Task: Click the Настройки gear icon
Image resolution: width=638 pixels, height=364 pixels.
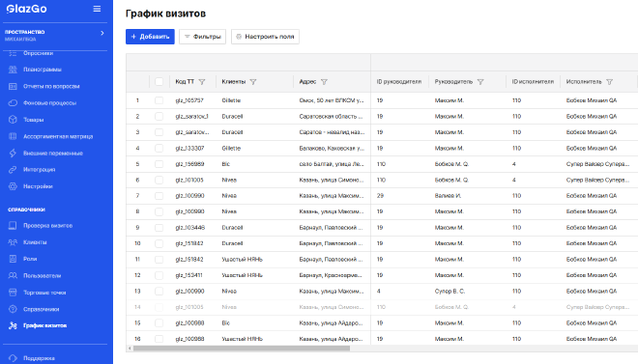Action: (13, 186)
